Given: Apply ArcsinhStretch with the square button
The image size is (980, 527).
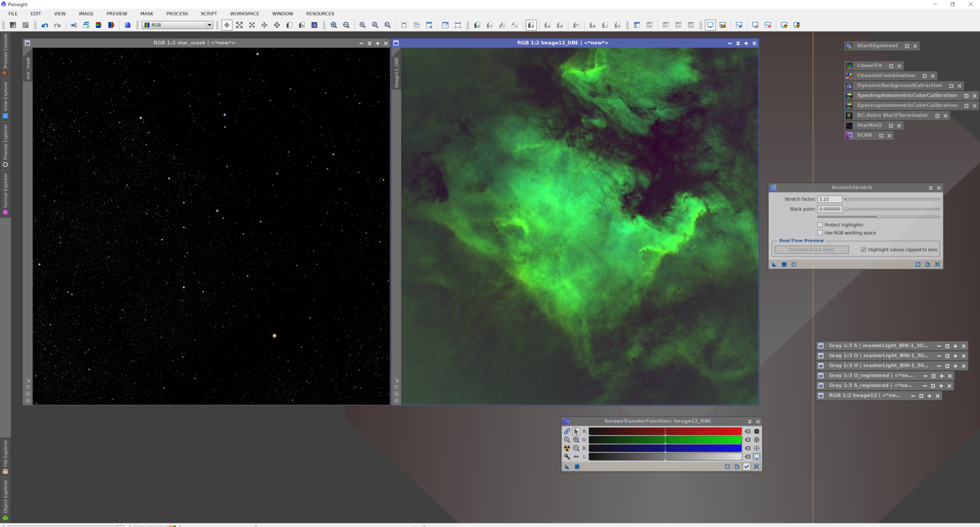Looking at the screenshot, I should click(784, 264).
